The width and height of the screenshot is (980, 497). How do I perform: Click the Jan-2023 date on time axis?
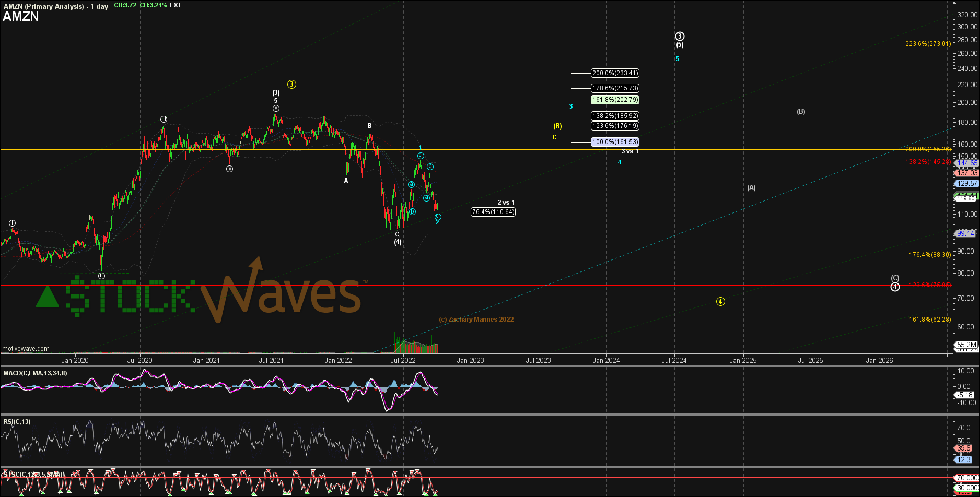[x=471, y=360]
